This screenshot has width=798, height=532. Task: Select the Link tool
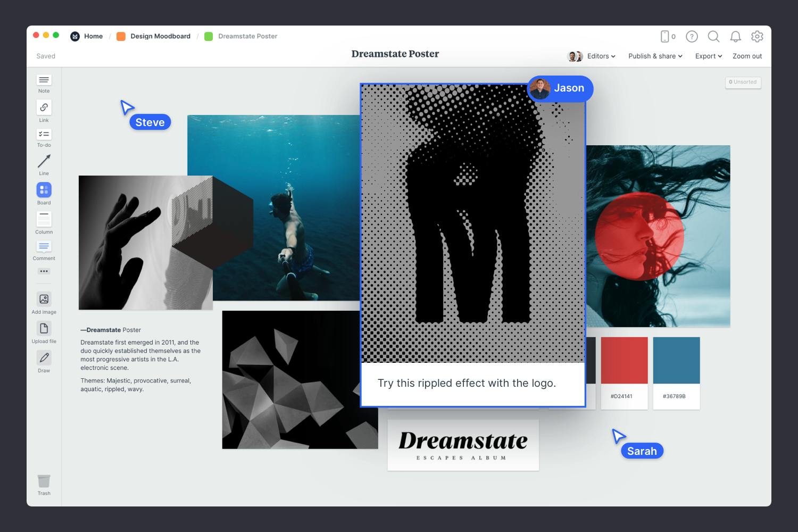[x=44, y=108]
